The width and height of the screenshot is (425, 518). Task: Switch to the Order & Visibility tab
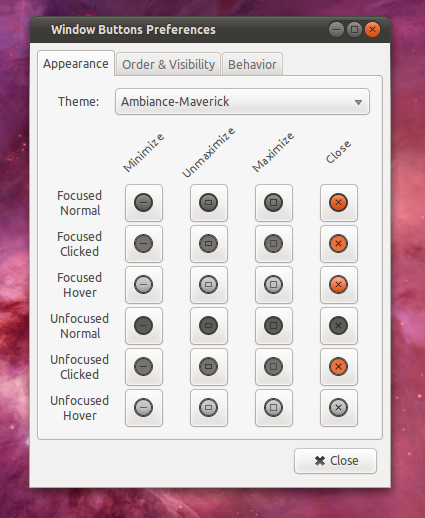click(x=168, y=64)
